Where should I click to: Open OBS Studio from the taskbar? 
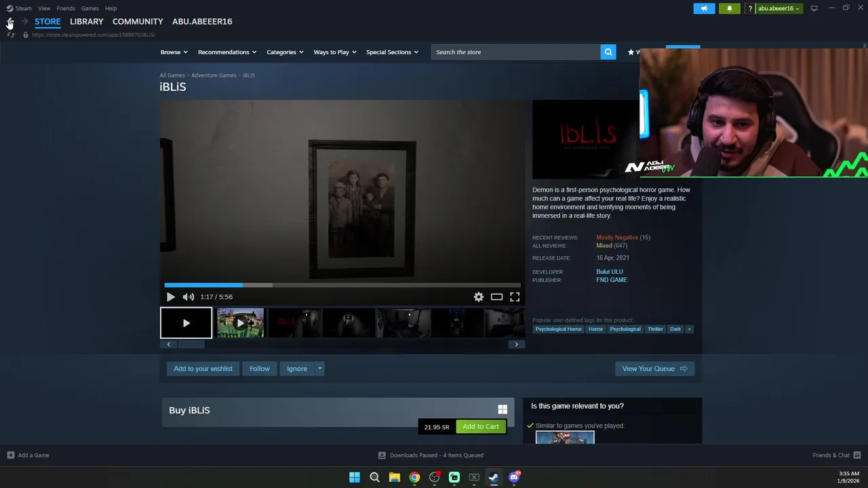(x=435, y=477)
